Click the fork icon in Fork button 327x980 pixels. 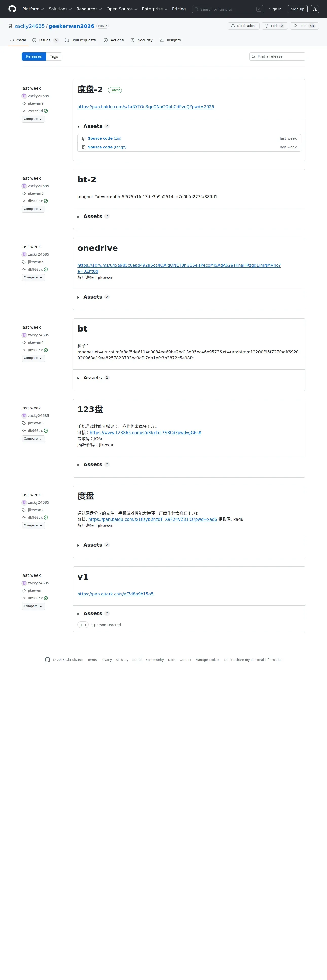(x=267, y=26)
